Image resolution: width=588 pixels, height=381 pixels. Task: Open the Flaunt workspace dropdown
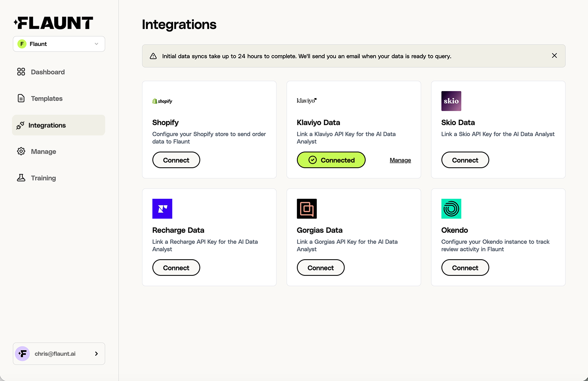59,44
